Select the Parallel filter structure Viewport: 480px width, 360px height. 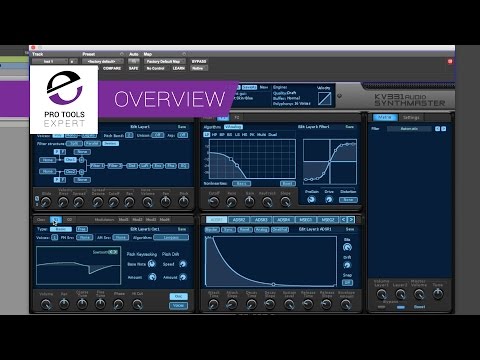pos(92,143)
